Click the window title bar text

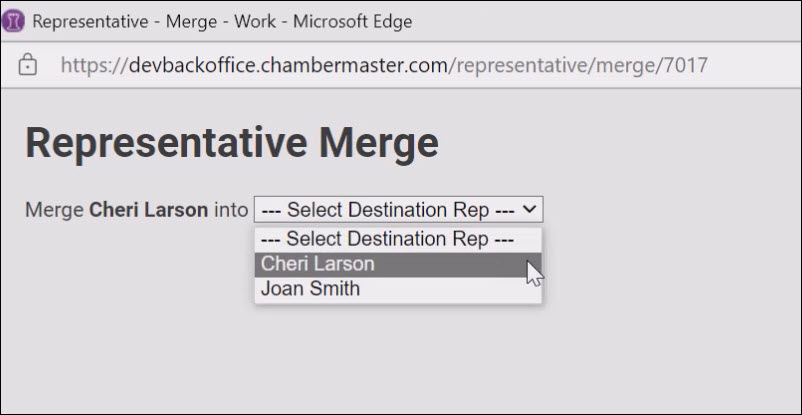click(x=222, y=21)
